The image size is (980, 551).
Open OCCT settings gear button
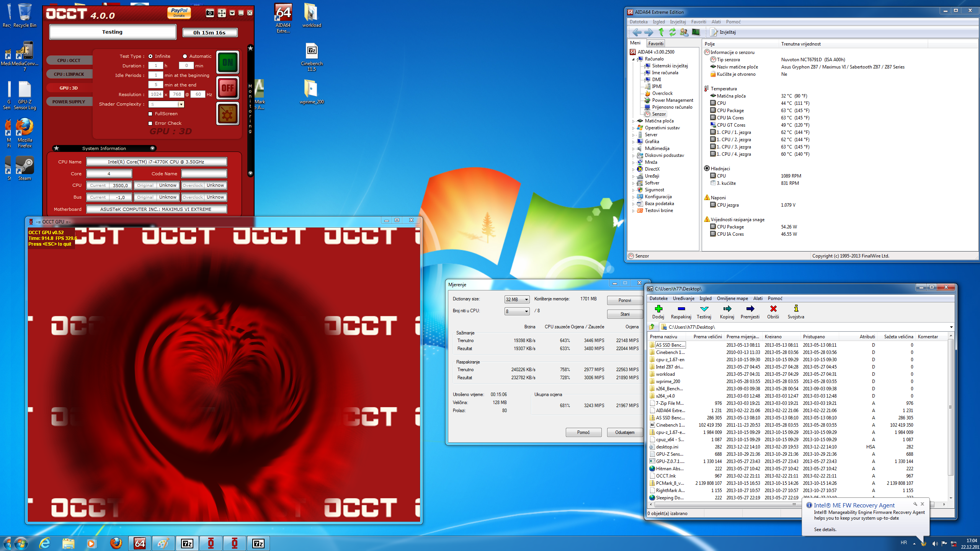point(228,113)
